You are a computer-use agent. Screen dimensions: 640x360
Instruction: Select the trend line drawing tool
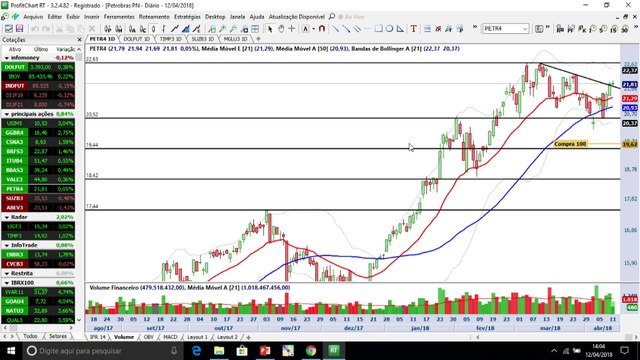click(335, 29)
